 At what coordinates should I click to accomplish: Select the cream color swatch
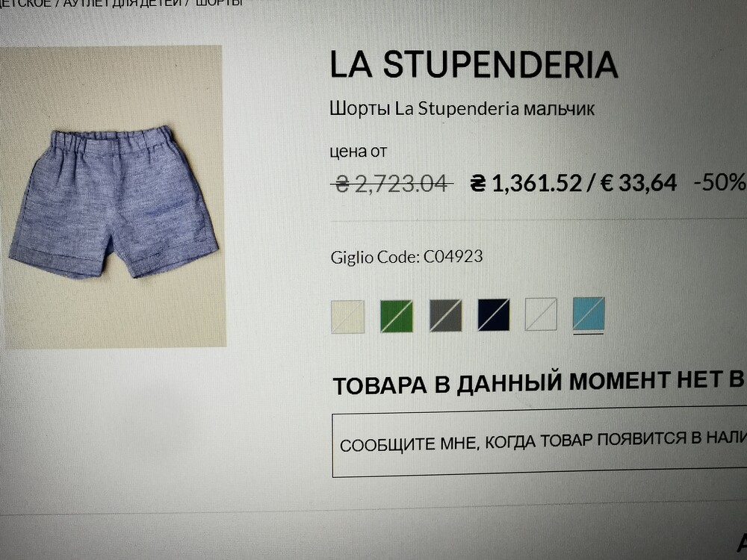[x=348, y=317]
